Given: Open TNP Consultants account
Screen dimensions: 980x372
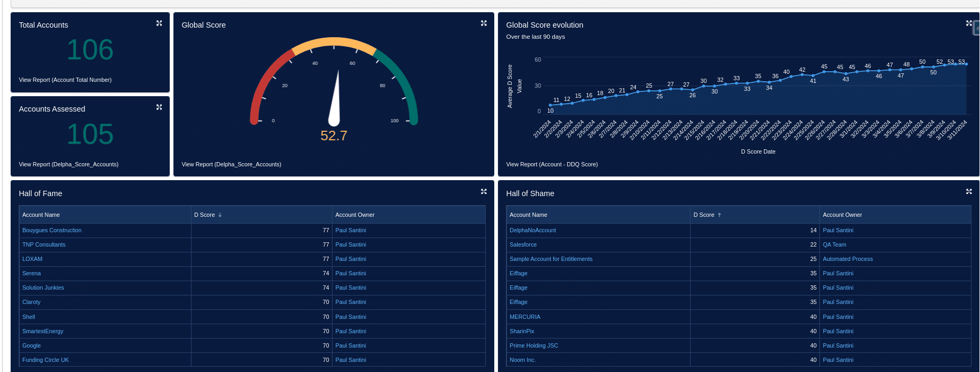Looking at the screenshot, I should pyautogui.click(x=44, y=244).
